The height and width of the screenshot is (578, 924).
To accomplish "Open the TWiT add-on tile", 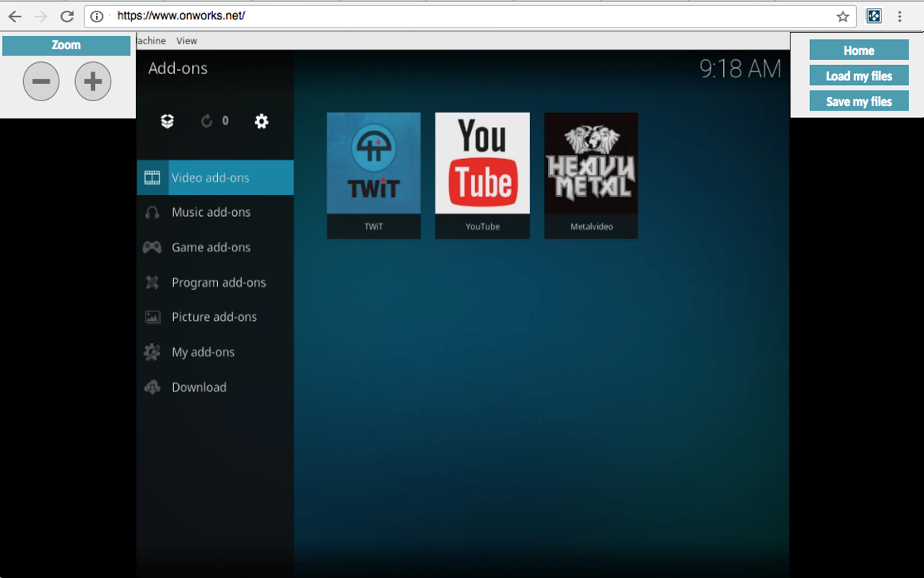I will tap(374, 176).
